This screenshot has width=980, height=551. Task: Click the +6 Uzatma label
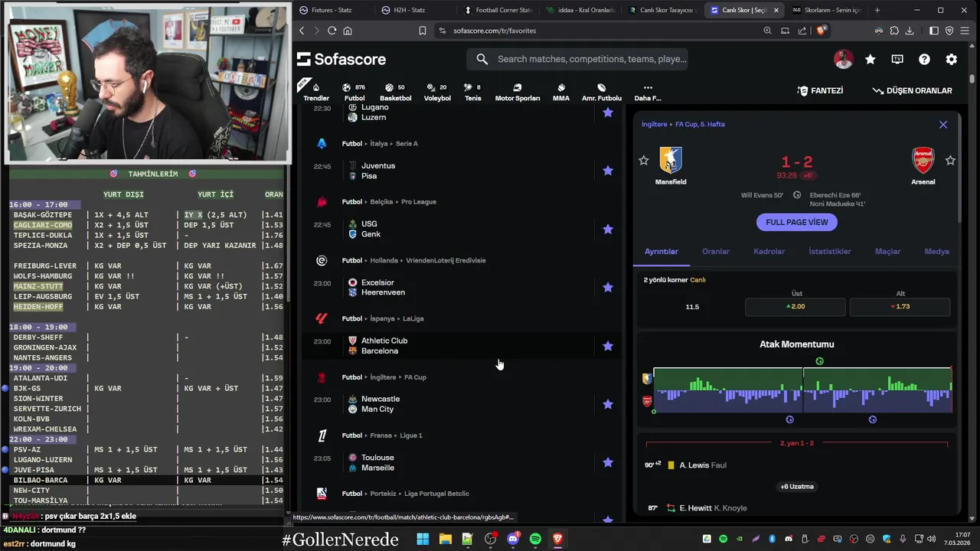[x=797, y=486]
